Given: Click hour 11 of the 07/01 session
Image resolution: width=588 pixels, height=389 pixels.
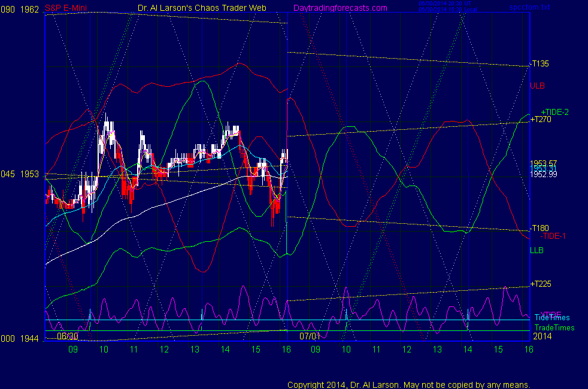Looking at the screenshot, I should click(x=376, y=350).
